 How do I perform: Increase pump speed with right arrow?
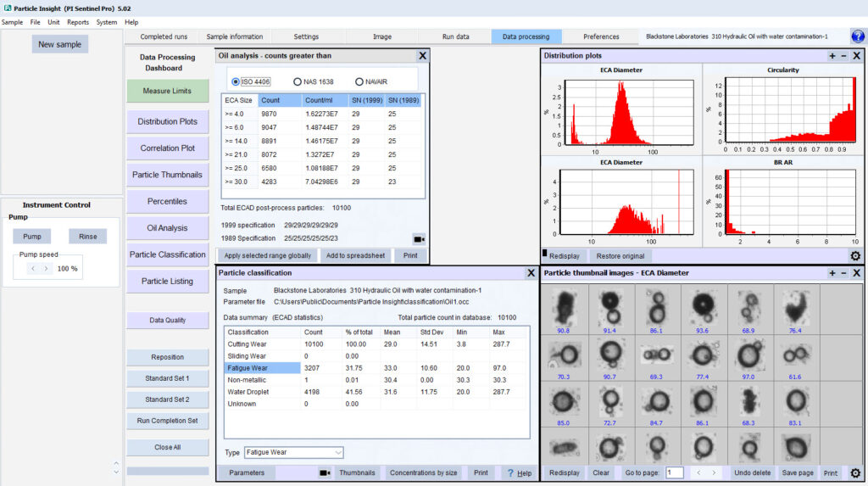(47, 268)
